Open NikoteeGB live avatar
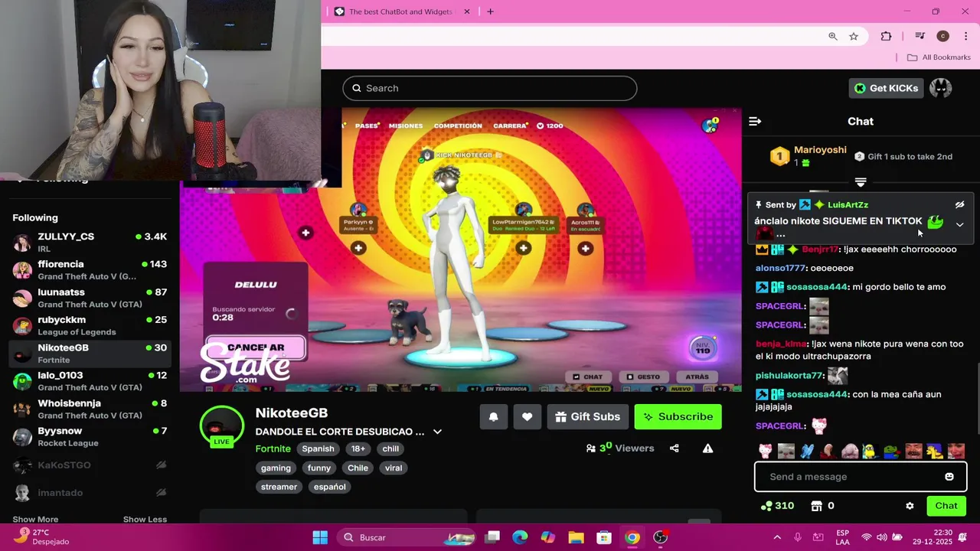 tap(221, 427)
